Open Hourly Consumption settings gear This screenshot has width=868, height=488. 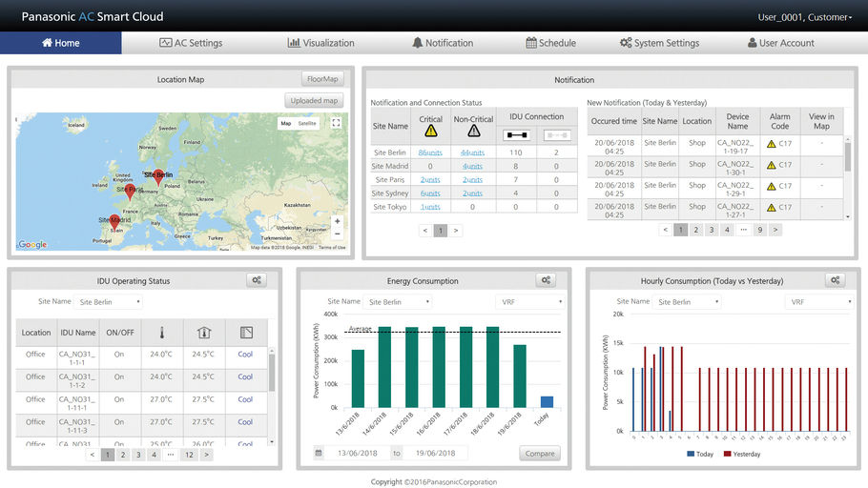click(x=835, y=280)
